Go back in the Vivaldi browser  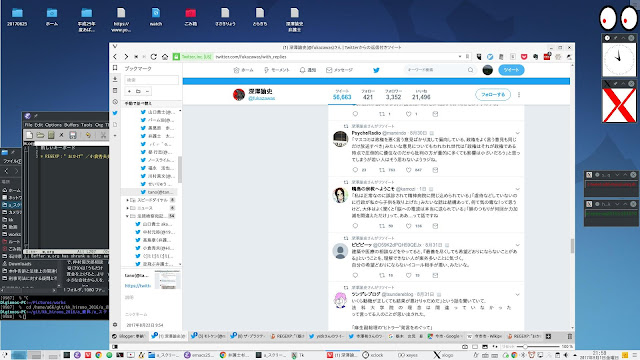click(115, 57)
